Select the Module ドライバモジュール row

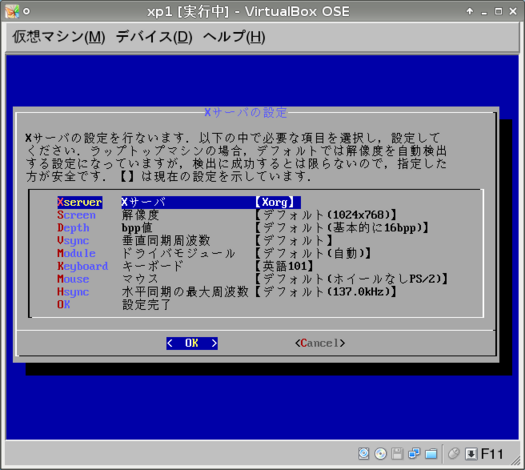214,253
